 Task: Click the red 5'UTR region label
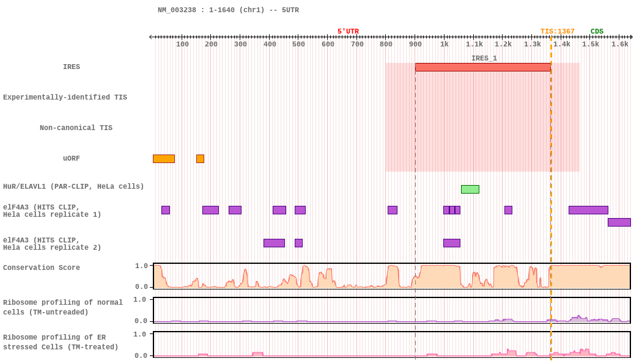(x=348, y=32)
